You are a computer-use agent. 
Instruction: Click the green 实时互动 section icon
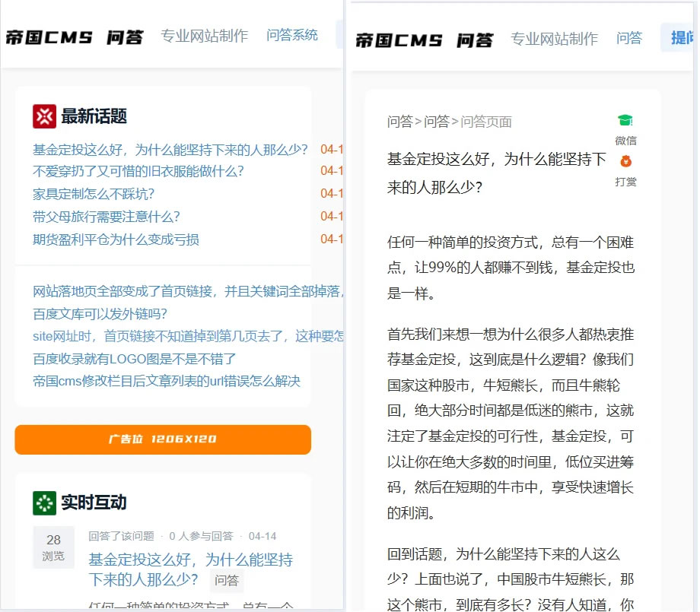click(44, 503)
